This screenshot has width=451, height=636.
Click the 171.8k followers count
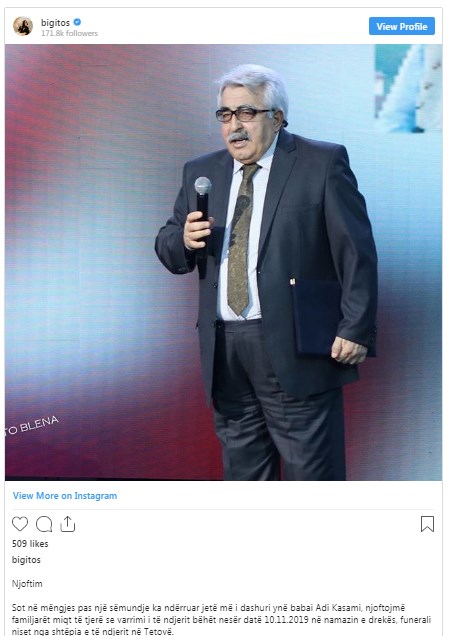(x=69, y=33)
